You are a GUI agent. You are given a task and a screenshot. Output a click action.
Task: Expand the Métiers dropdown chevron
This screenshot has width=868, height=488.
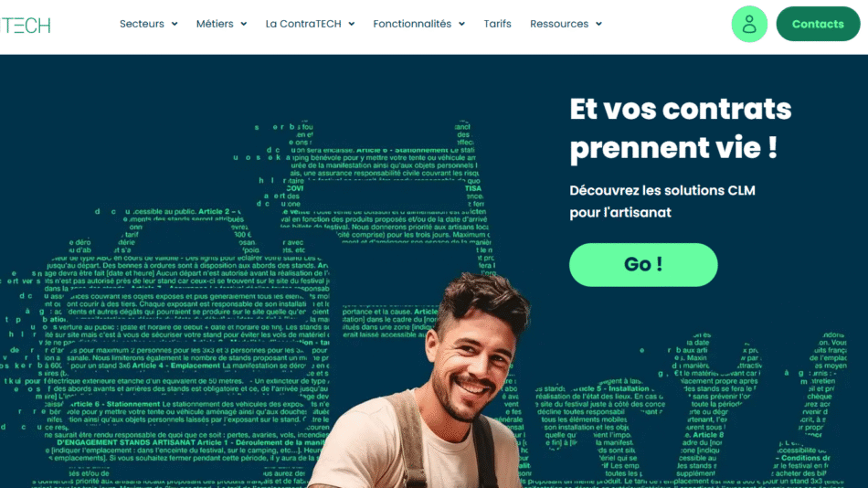click(x=244, y=24)
